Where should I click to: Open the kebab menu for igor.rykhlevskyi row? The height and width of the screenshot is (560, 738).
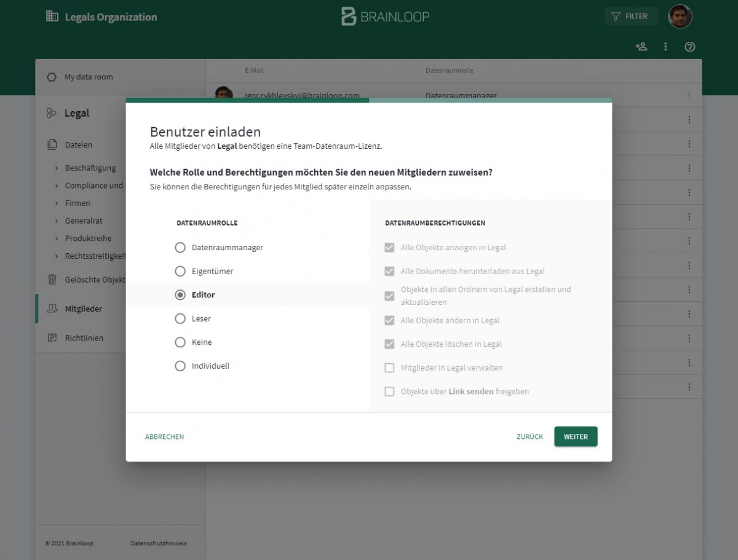pos(689,95)
